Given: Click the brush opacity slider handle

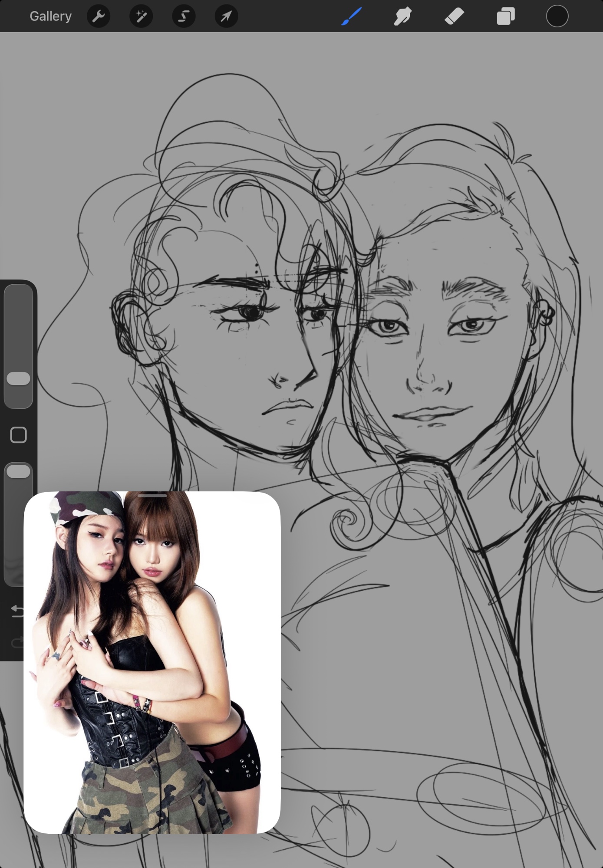Looking at the screenshot, I should point(18,472).
